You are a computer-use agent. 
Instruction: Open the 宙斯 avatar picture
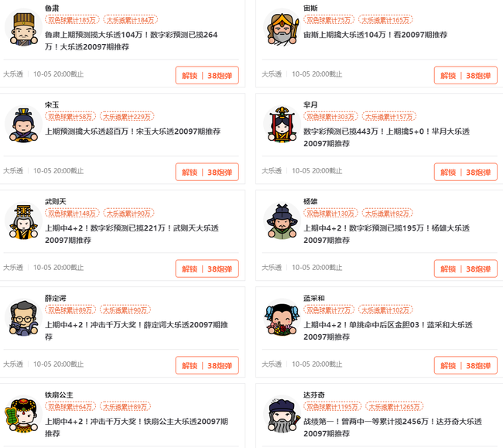coord(282,28)
